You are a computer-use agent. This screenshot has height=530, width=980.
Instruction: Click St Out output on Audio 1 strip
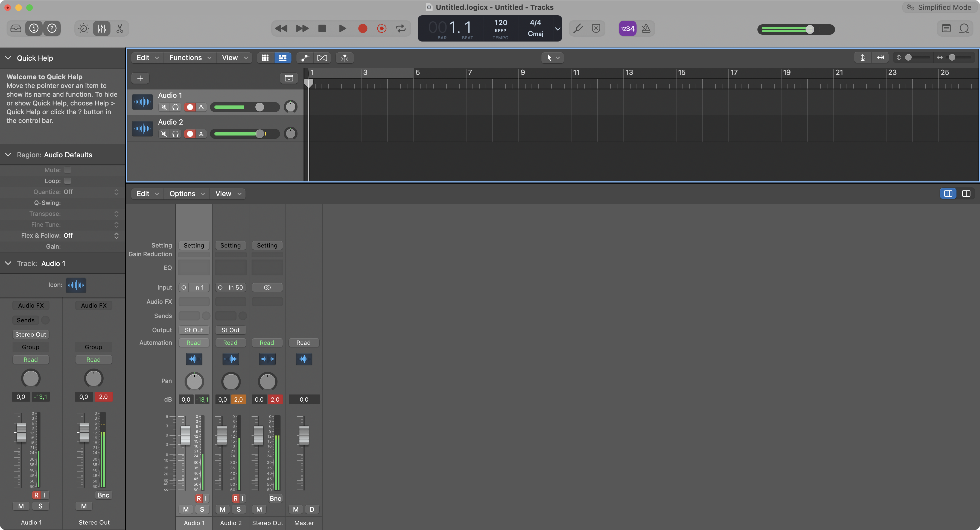click(194, 330)
